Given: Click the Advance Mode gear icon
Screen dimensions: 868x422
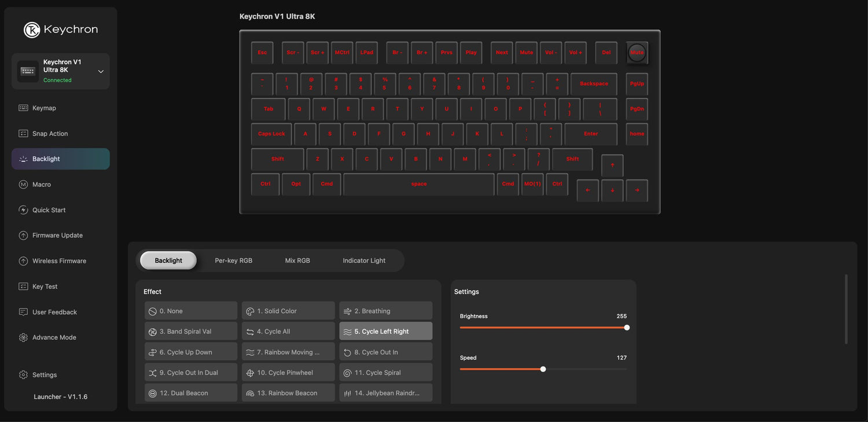Looking at the screenshot, I should click(x=23, y=337).
